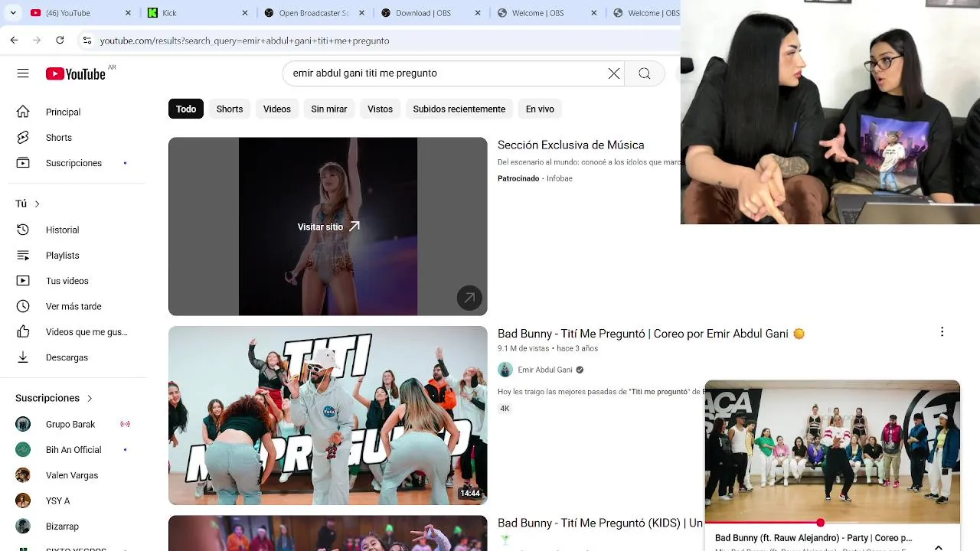Image resolution: width=980 pixels, height=551 pixels.
Task: Open Valen Vargas channel
Action: pos(73,475)
